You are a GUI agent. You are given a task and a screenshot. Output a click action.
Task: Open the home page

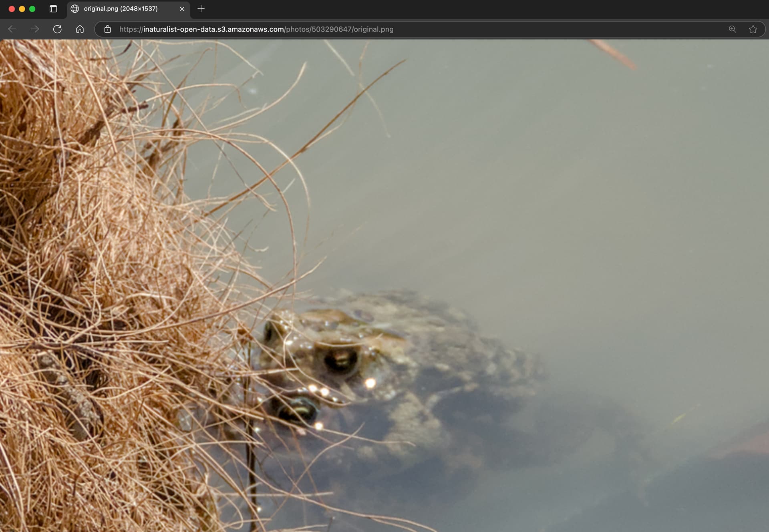tap(80, 29)
